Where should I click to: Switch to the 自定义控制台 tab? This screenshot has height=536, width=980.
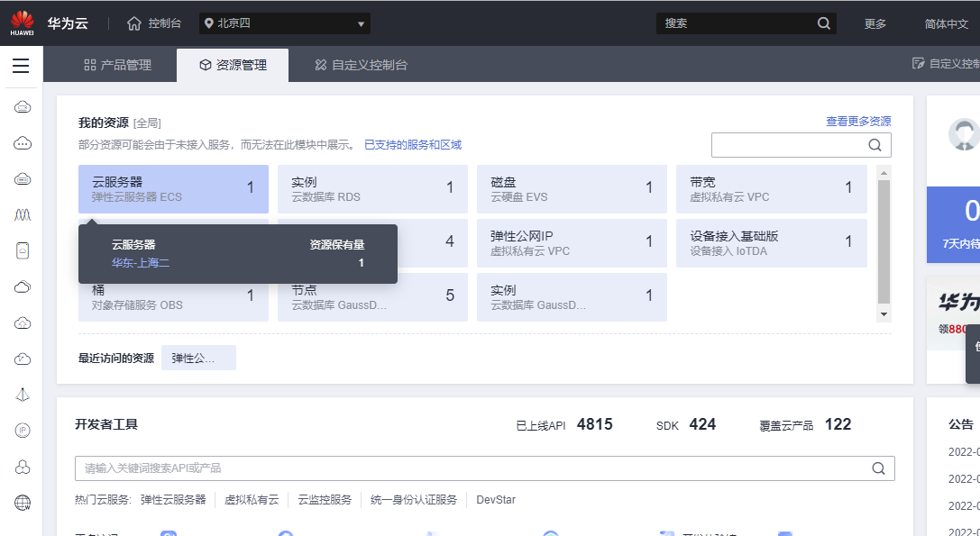coord(361,65)
